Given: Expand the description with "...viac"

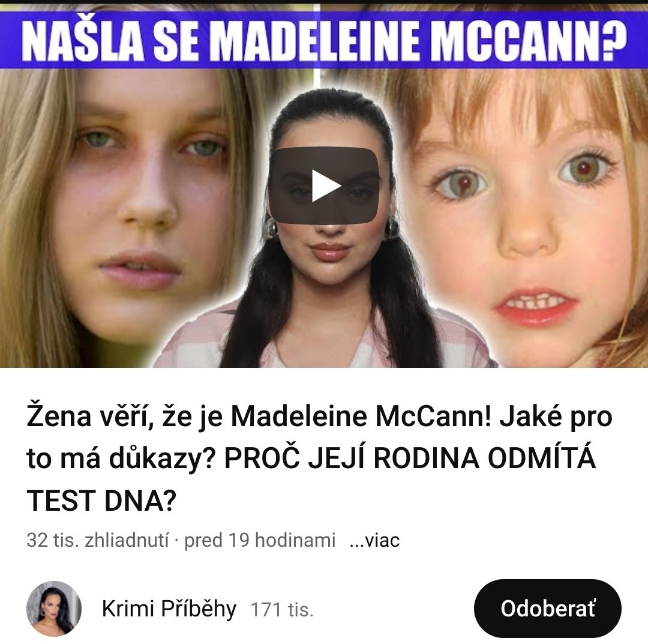Looking at the screenshot, I should coord(374,540).
